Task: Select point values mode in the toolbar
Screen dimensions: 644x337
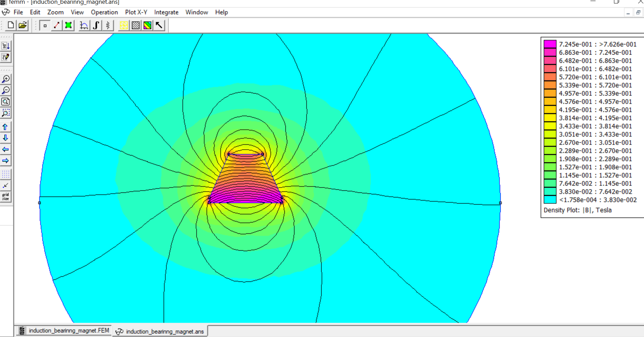Action: (x=45, y=25)
